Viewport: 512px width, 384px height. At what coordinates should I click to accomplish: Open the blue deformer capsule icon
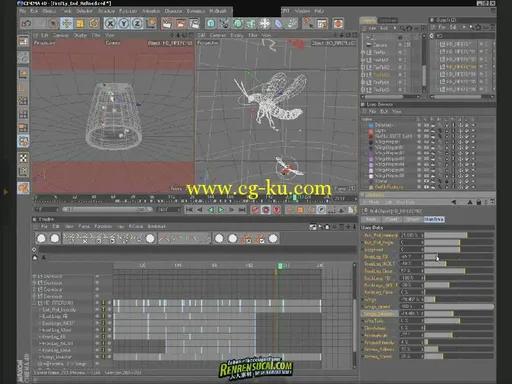click(x=278, y=23)
